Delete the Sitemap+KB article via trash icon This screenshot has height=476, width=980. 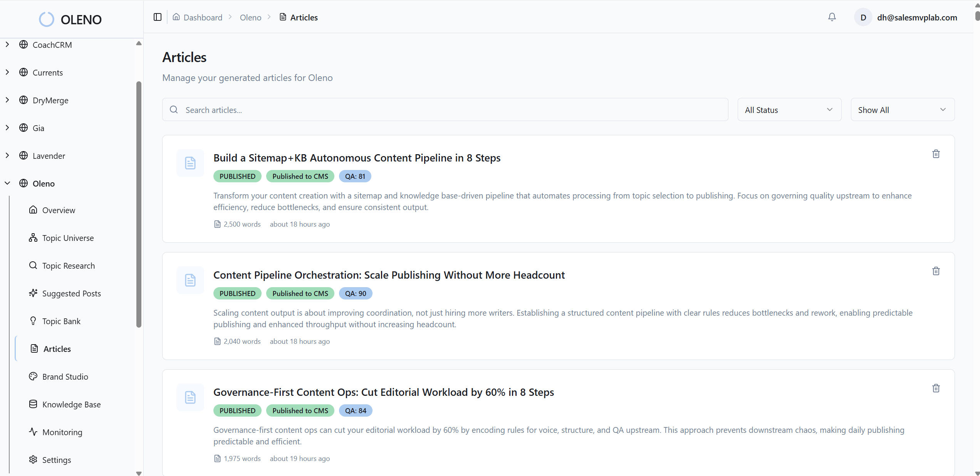click(936, 154)
